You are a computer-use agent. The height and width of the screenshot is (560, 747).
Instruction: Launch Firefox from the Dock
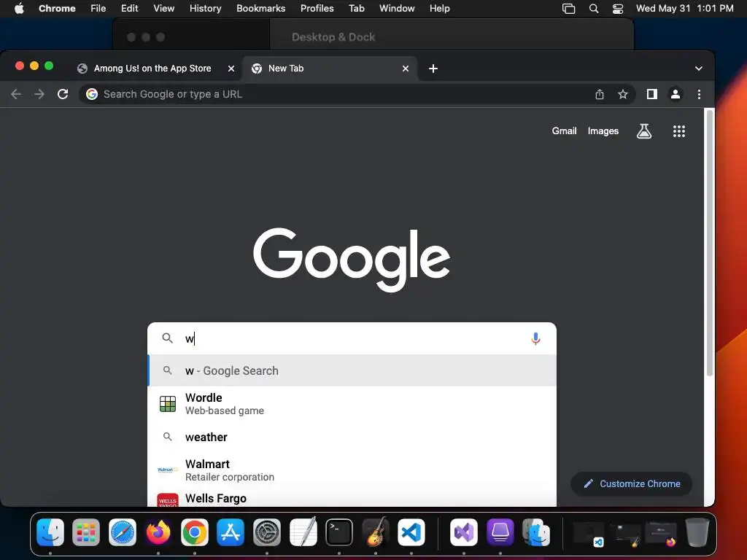pos(158,532)
